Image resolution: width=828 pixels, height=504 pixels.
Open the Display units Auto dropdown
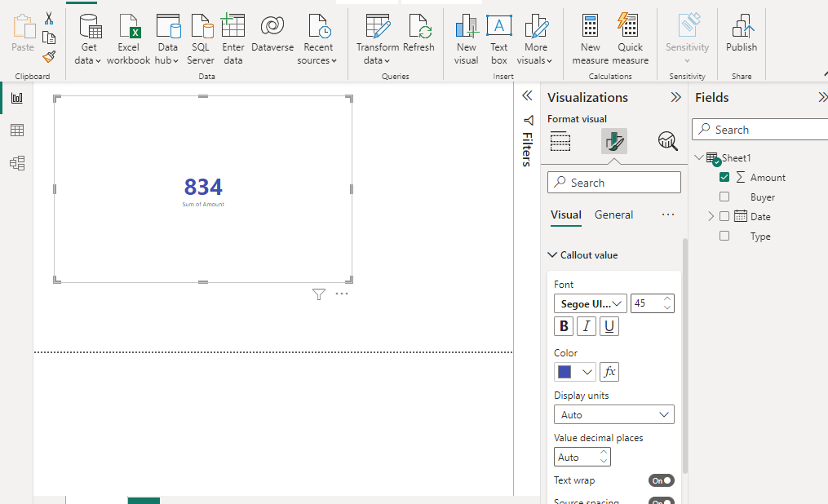(614, 414)
